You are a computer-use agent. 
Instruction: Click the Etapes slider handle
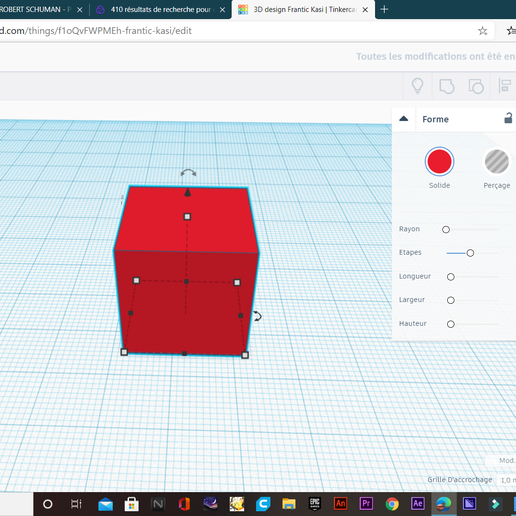[x=470, y=253]
